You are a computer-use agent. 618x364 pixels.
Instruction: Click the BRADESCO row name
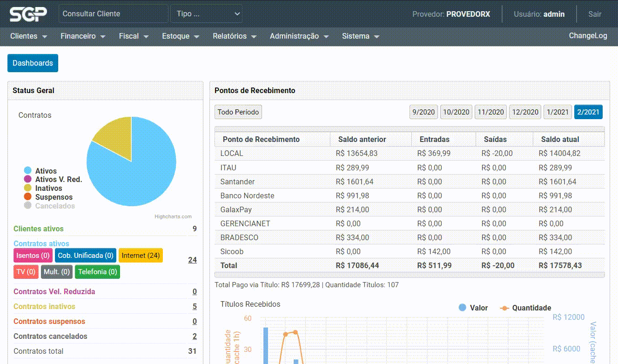[x=239, y=237]
